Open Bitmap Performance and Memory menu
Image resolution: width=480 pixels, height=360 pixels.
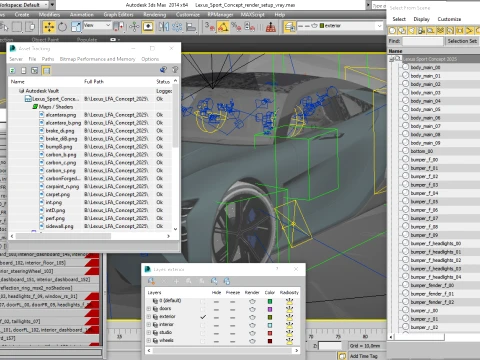point(97,59)
